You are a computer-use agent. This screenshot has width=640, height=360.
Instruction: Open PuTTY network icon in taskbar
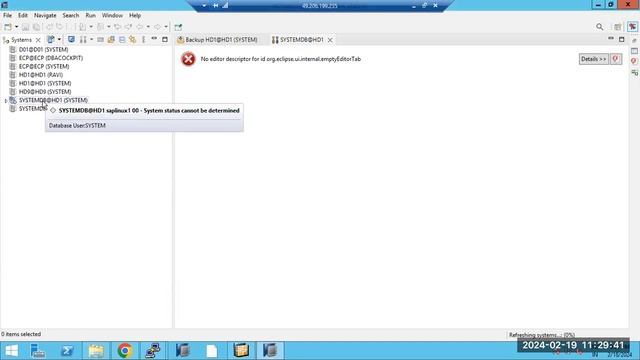[153, 351]
